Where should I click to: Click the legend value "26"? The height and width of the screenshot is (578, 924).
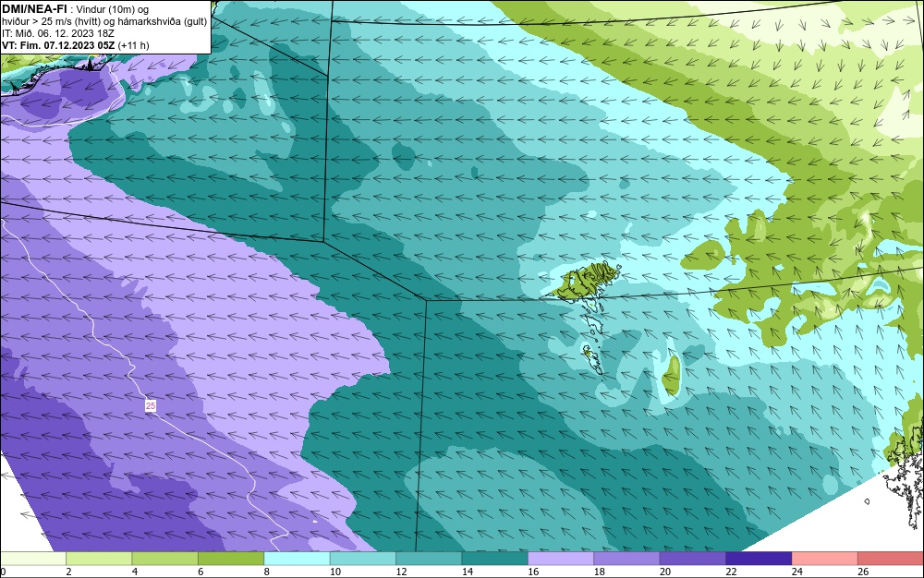pos(863,572)
